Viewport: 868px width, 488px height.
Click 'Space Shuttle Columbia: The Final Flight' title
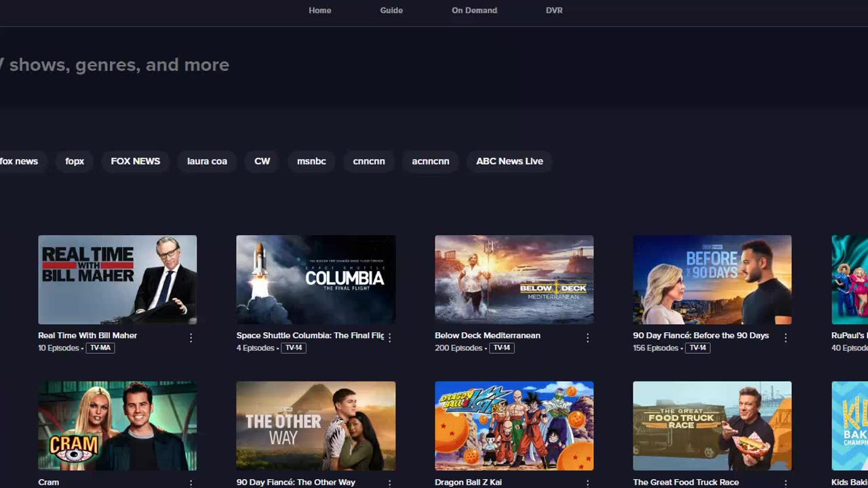(310, 335)
